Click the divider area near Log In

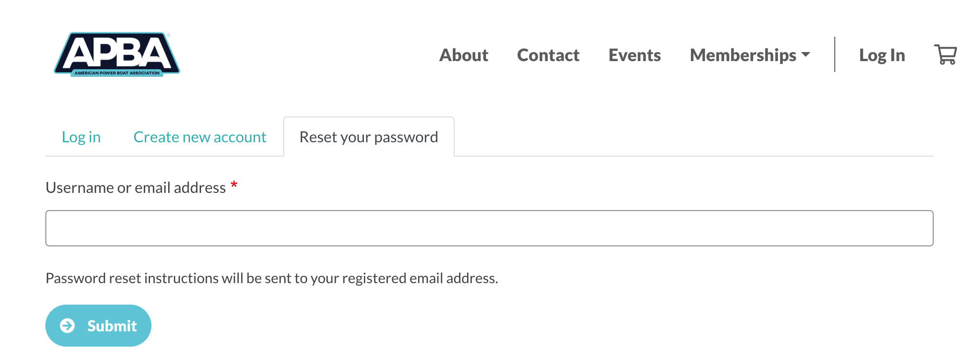(x=834, y=55)
